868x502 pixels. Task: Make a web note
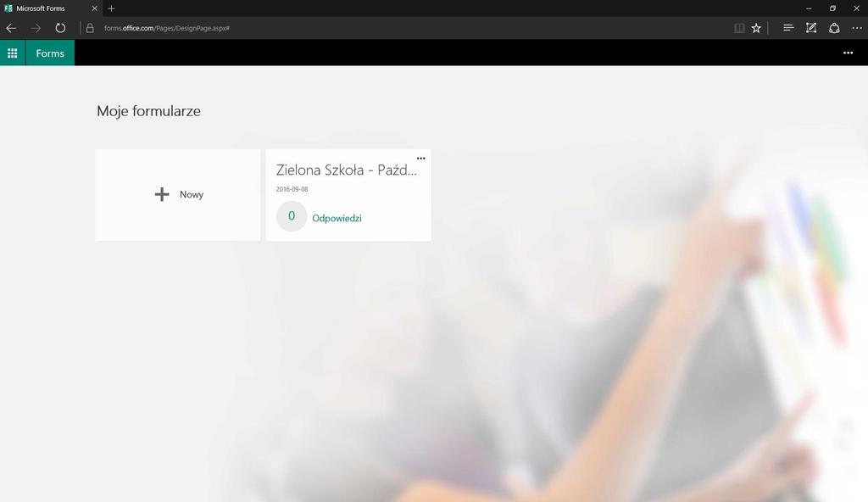pos(811,28)
